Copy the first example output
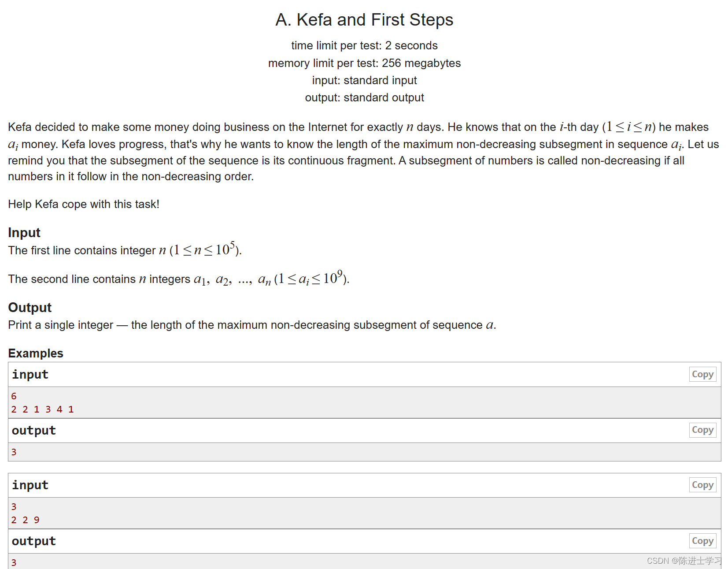 [x=702, y=430]
